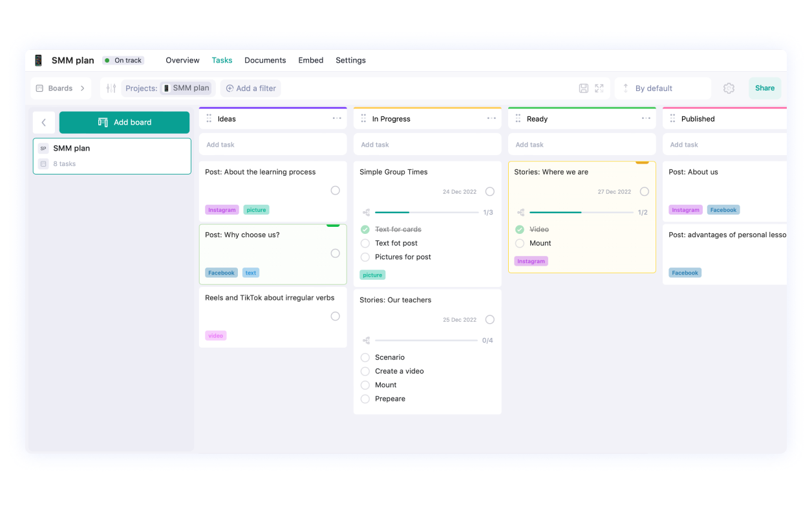Click the fullscreen expand icon
The image size is (812, 517).
pyautogui.click(x=599, y=87)
